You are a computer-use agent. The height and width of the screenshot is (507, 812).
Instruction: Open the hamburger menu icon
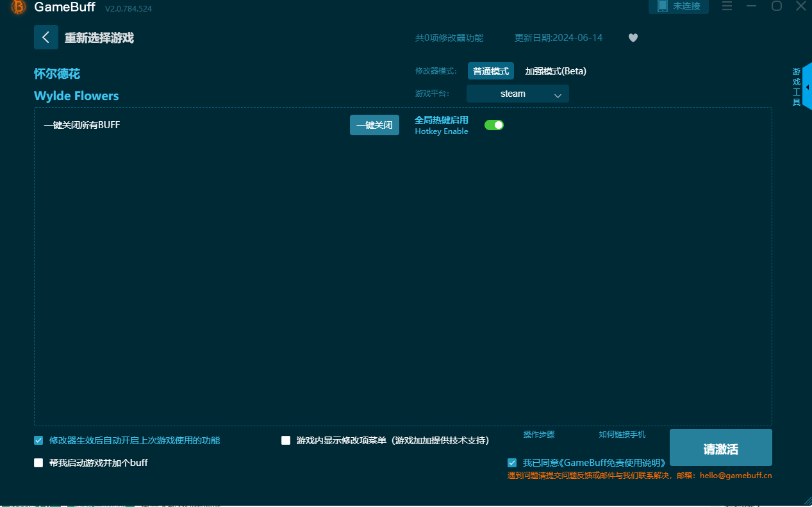tap(727, 6)
